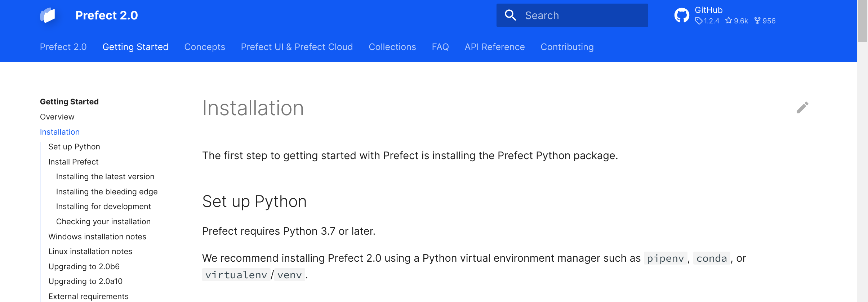Open the Collections tab
868x302 pixels.
click(392, 47)
